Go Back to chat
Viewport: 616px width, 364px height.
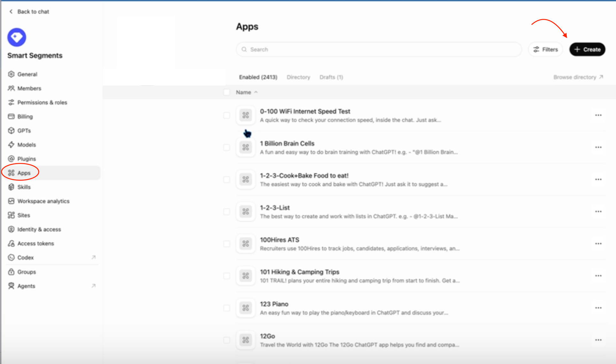[x=29, y=11]
